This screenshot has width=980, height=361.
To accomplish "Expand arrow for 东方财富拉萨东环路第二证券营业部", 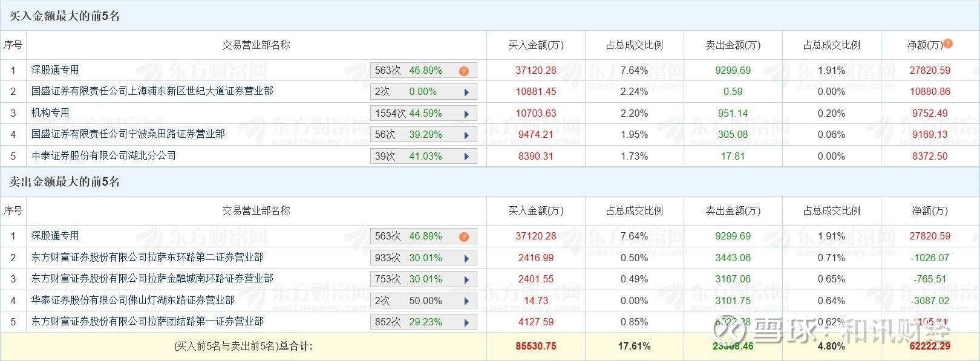I will (466, 258).
